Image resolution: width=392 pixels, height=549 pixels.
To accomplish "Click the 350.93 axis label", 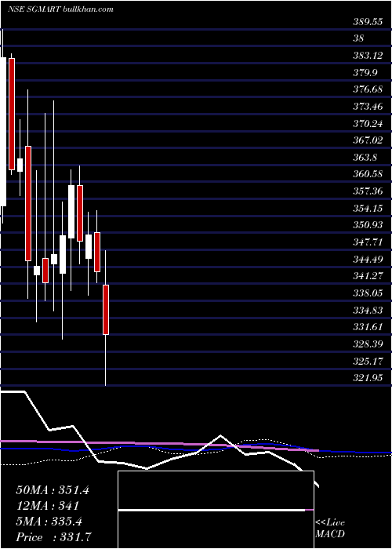I will click(x=368, y=225).
